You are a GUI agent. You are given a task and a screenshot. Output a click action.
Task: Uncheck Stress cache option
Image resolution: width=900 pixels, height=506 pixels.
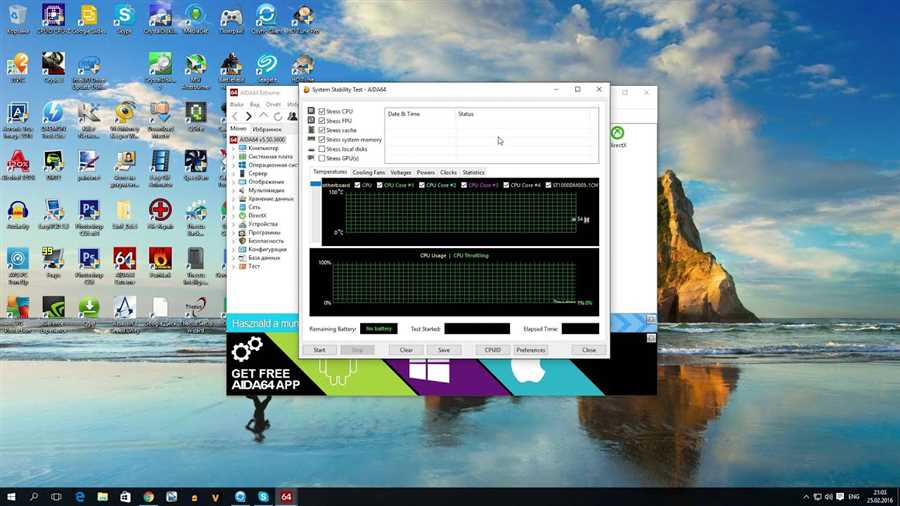coord(321,130)
